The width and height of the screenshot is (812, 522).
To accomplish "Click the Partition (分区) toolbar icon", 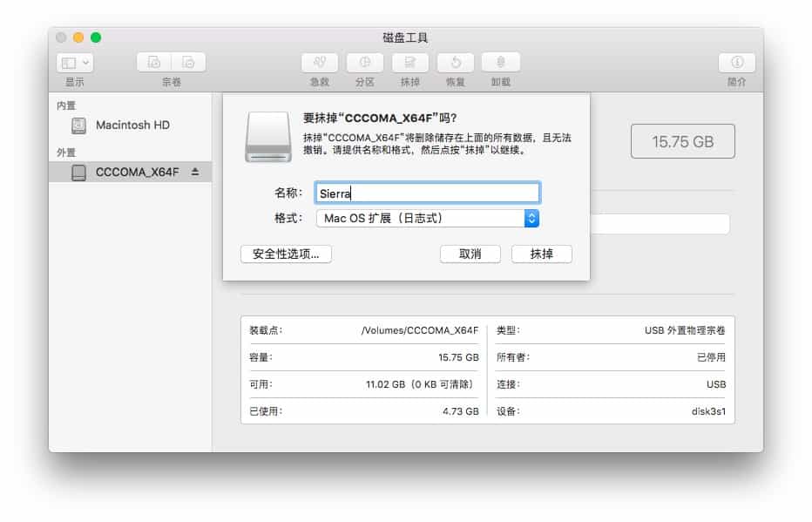I will (364, 63).
